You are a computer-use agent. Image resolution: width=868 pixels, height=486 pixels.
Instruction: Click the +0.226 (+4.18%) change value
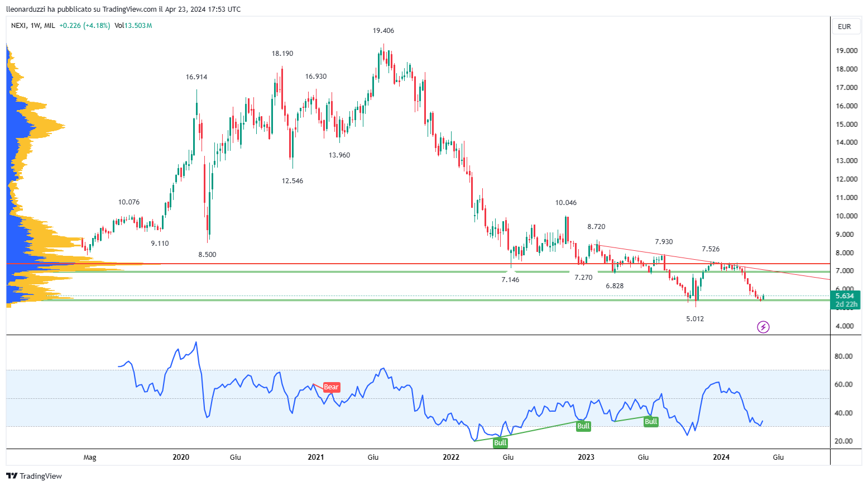pos(85,26)
